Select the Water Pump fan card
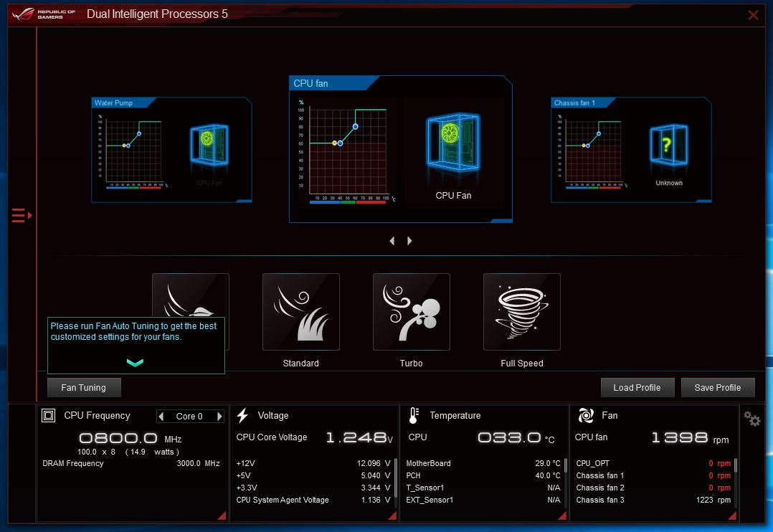 coord(171,150)
